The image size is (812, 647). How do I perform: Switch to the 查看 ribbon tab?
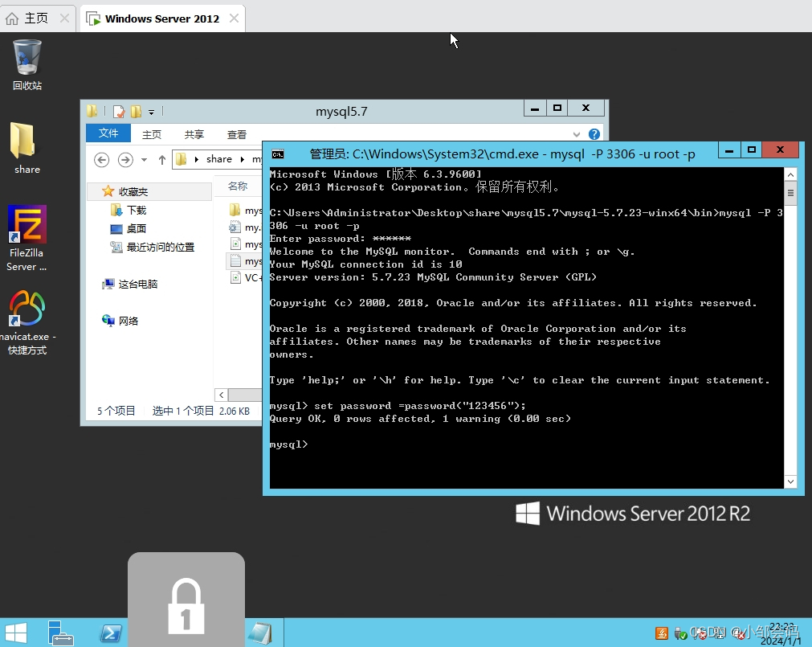[x=237, y=135]
